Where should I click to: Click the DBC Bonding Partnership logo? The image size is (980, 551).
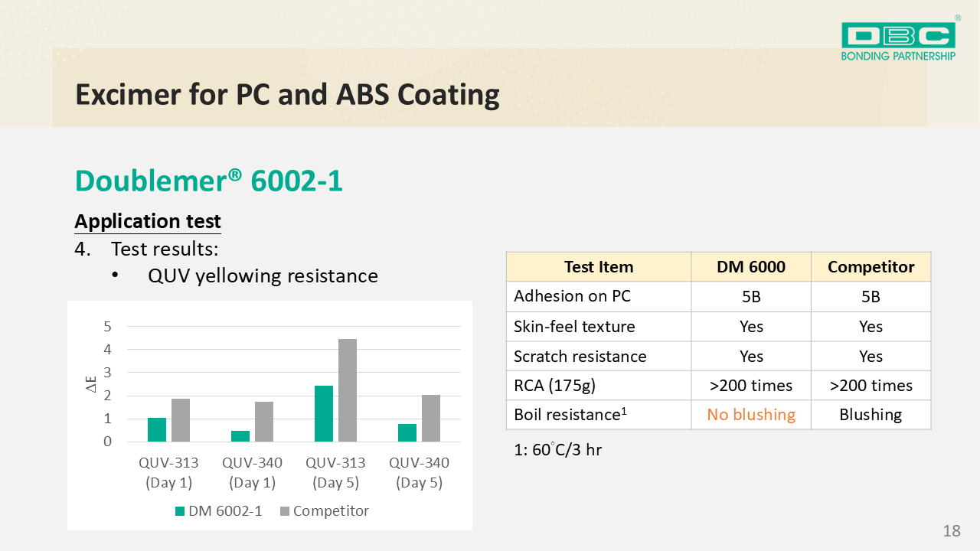tap(898, 41)
